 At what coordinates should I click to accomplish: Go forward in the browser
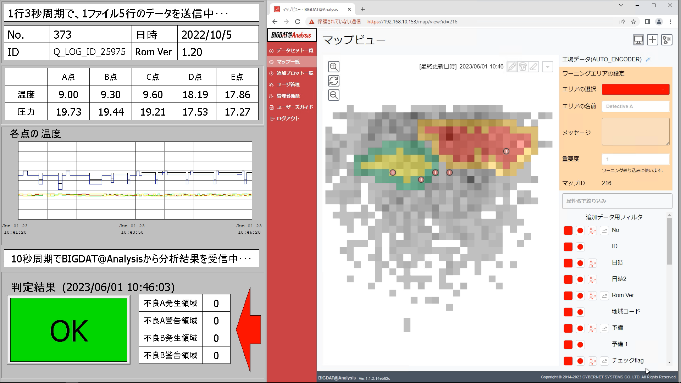click(x=286, y=21)
